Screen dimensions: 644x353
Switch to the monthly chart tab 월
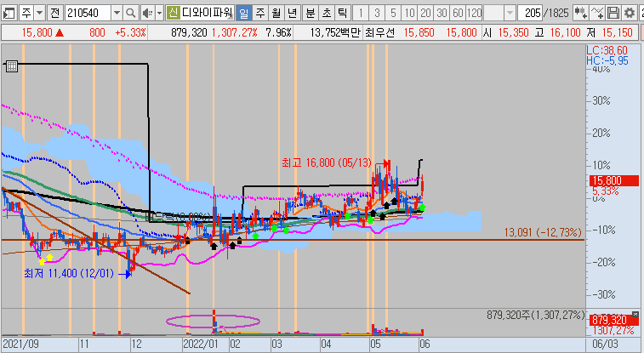tap(276, 13)
